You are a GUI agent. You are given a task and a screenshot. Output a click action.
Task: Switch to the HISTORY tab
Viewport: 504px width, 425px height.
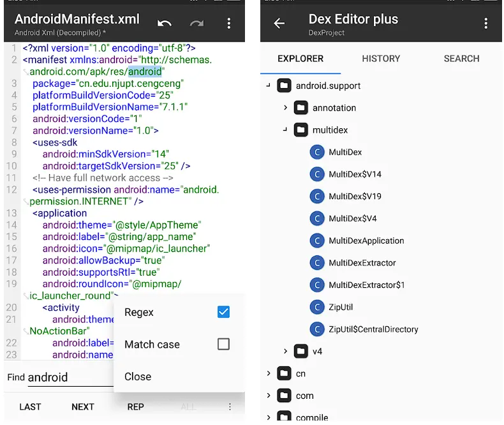(381, 59)
